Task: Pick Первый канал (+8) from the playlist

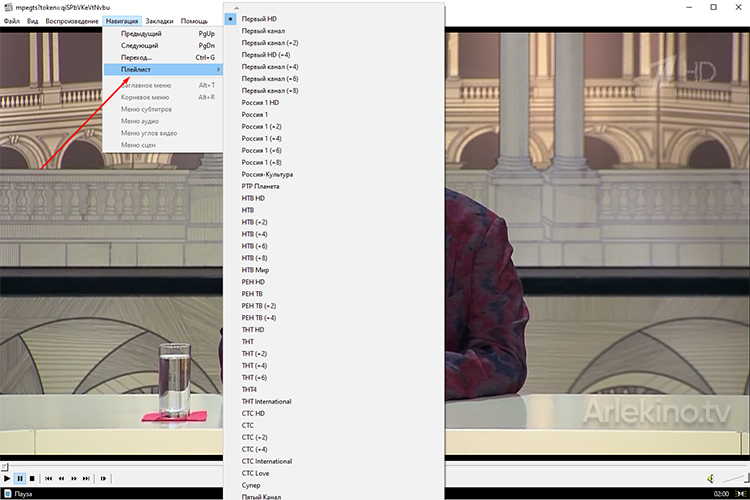Action: [x=333, y=90]
